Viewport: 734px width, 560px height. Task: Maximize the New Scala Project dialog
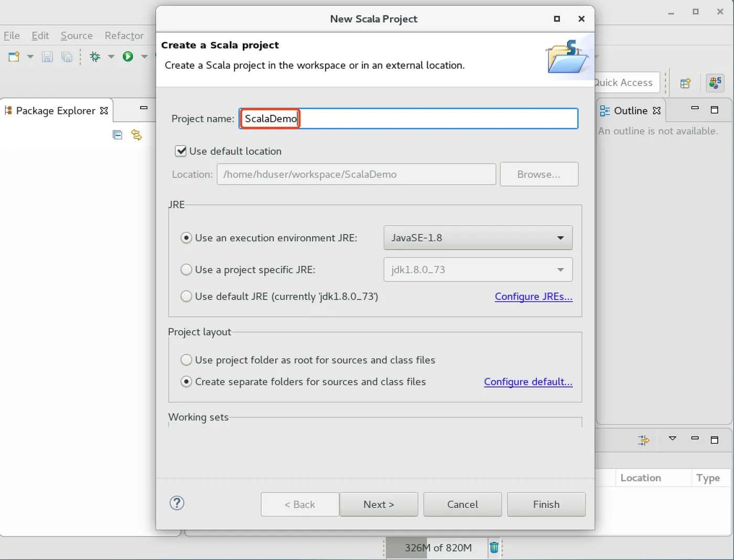point(557,19)
